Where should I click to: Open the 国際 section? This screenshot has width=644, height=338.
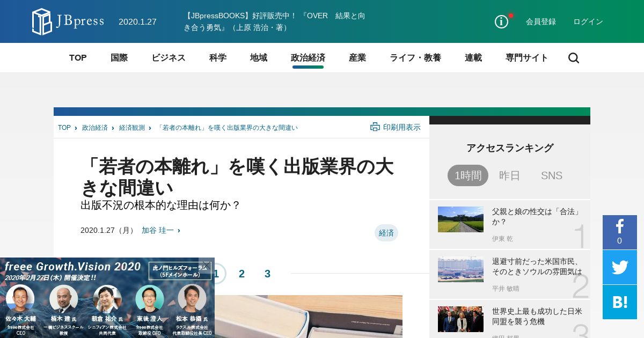pos(119,58)
